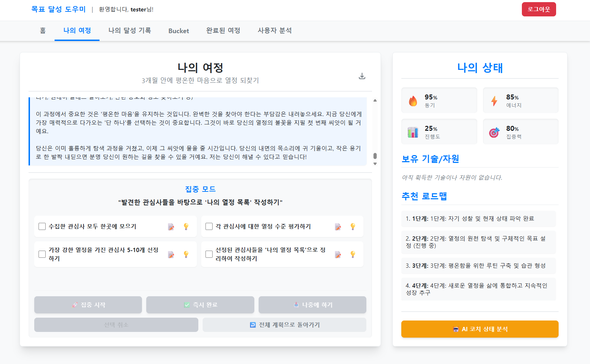Open note icon for 수집한 관심사 모두 한곳에 모으기
590x364 pixels.
pos(171,227)
